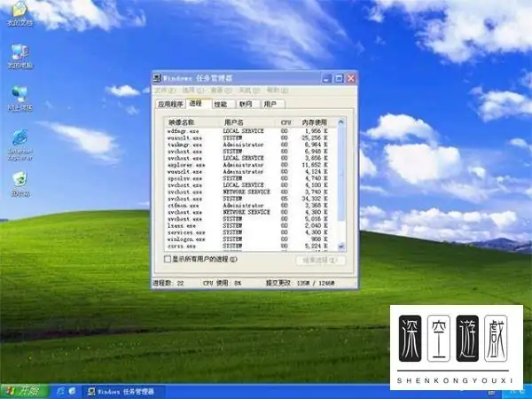Select the 网上邻居 desktop icon
This screenshot has height=399, width=532.
click(x=20, y=99)
